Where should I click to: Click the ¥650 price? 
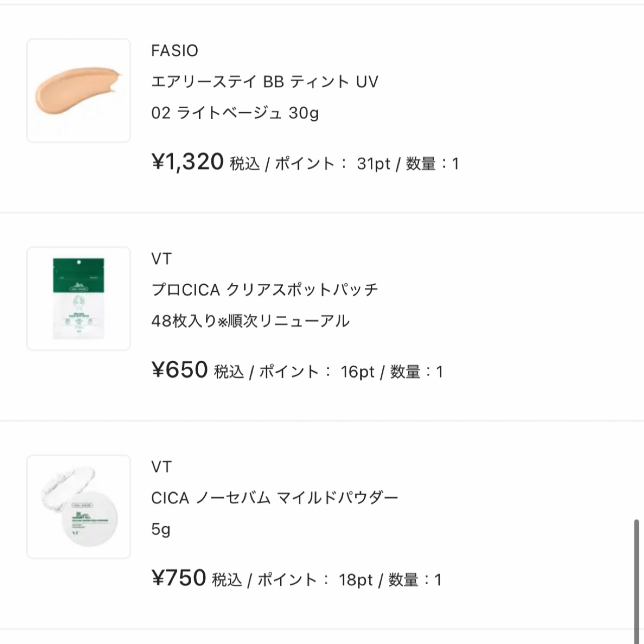pos(180,370)
